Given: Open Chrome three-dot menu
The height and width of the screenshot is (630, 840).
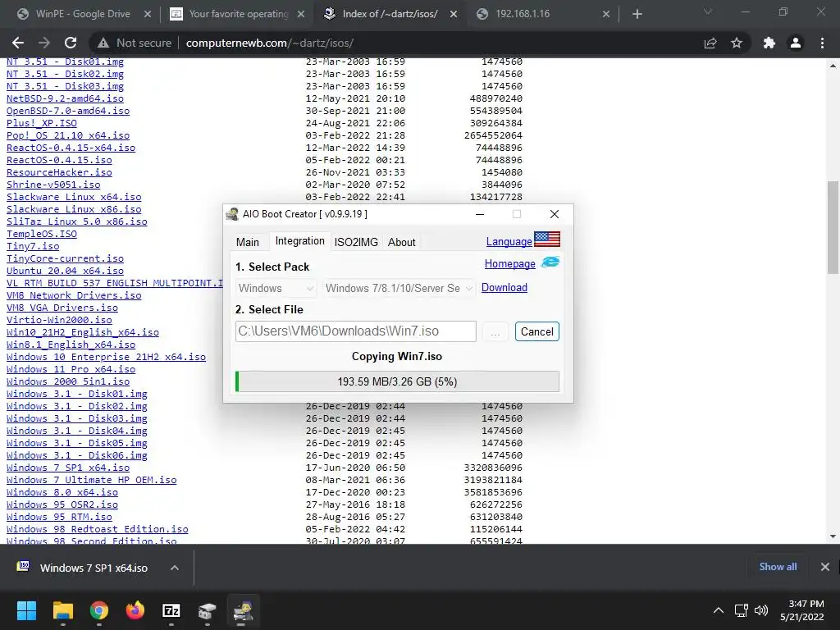Looking at the screenshot, I should tap(822, 43).
